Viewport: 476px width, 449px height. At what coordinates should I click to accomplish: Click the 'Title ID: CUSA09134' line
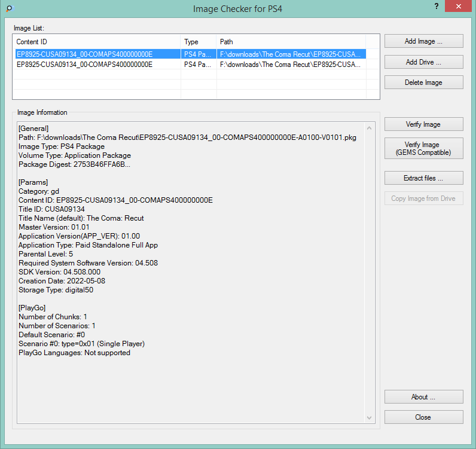(x=51, y=209)
